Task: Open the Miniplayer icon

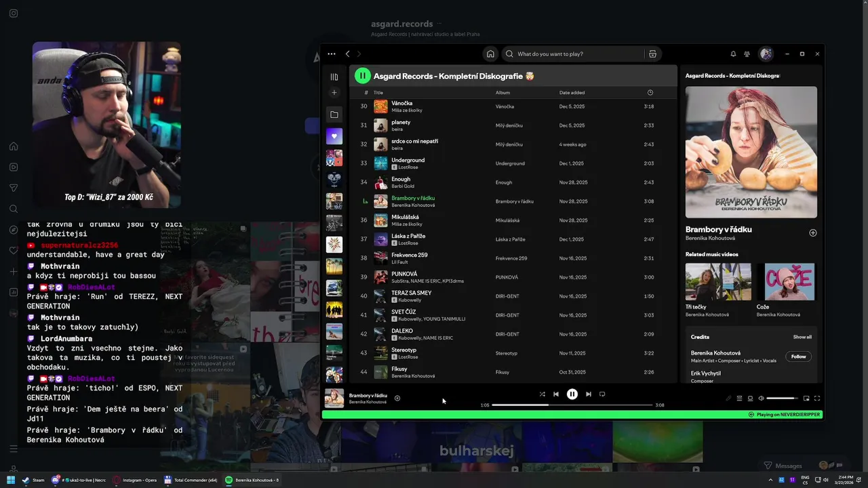Action: point(806,399)
